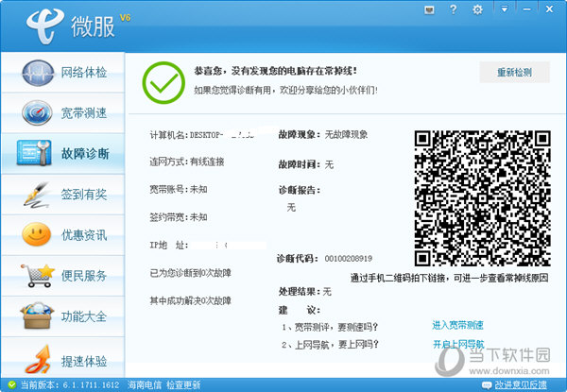This screenshot has height=392, width=567.
Task: Select the 宽带测速 speedometer icon
Action: [x=37, y=112]
